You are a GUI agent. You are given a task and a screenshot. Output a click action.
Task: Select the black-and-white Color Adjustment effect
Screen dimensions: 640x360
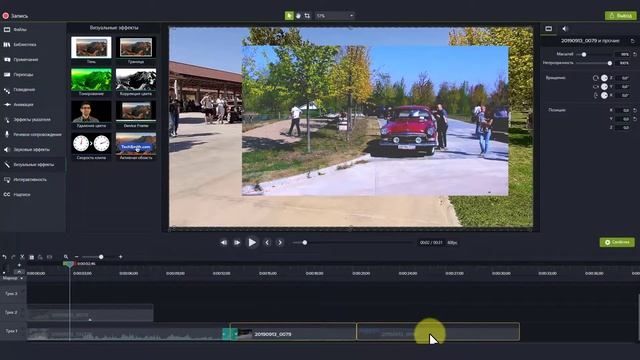(x=136, y=80)
